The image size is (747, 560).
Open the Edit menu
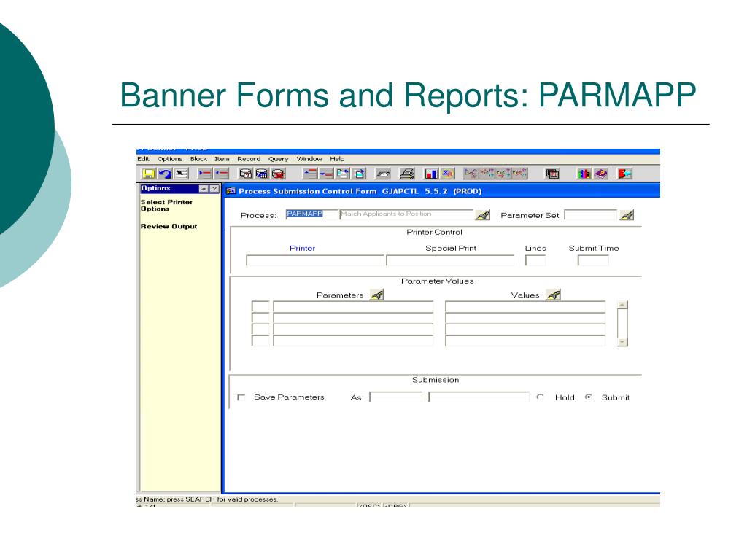pos(143,159)
